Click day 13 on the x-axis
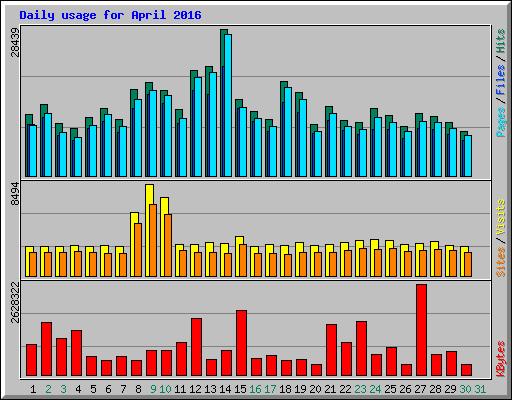 click(x=210, y=389)
